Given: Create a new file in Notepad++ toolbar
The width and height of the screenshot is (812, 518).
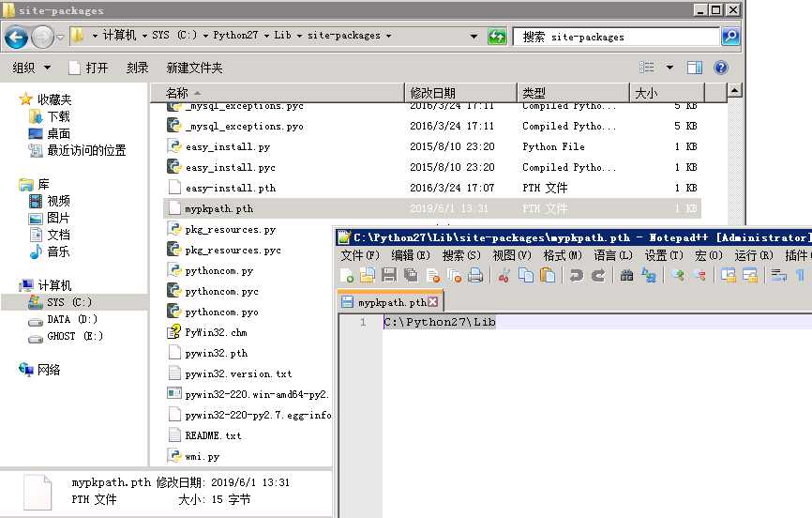Looking at the screenshot, I should 346,275.
